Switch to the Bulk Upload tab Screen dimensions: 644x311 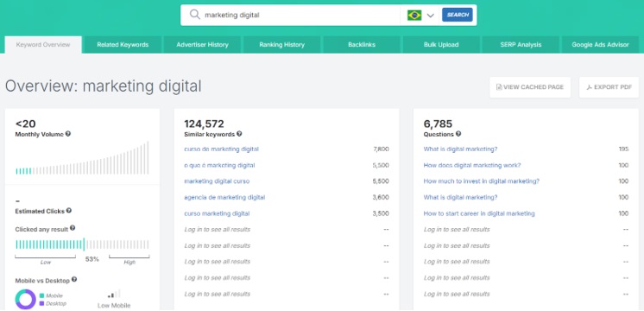pos(441,45)
